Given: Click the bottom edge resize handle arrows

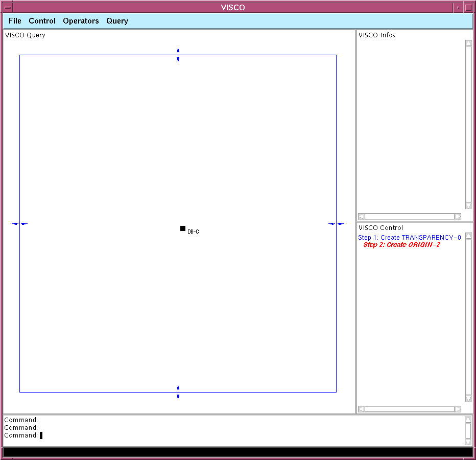Looking at the screenshot, I should click(178, 392).
